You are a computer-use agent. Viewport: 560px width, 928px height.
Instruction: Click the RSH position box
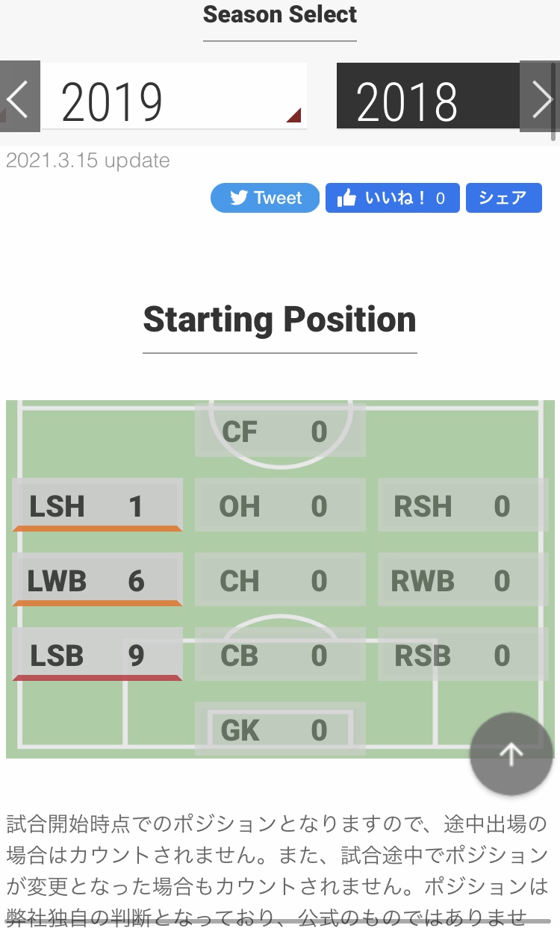(462, 506)
